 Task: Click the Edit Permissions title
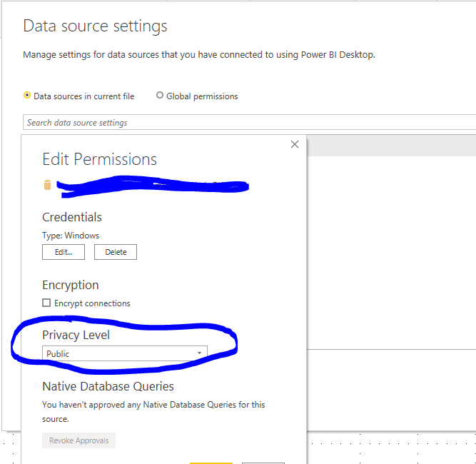100,159
